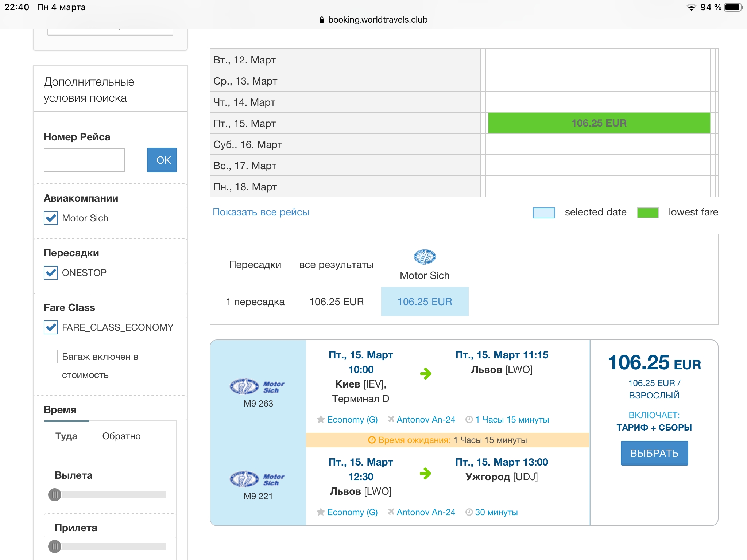This screenshot has width=747, height=560.
Task: Toggle the ONESTOP transfers checkbox
Action: tap(51, 273)
